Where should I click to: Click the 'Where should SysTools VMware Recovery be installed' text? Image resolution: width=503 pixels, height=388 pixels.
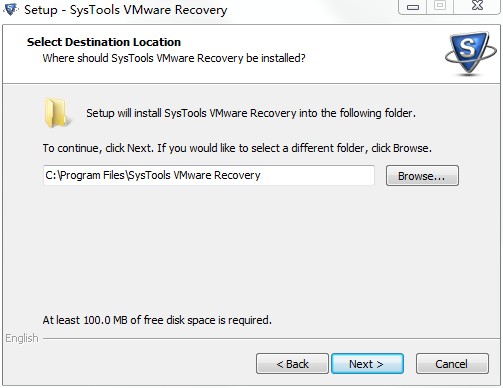pos(174,58)
